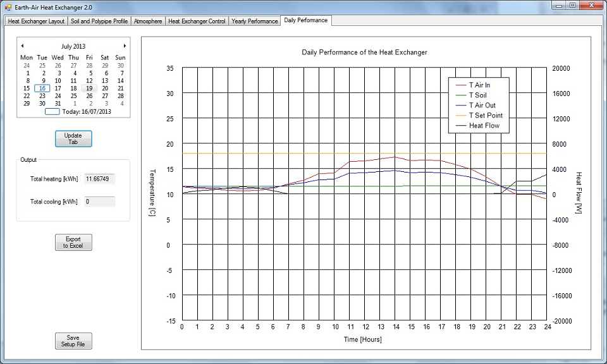Click the Total heating value field

pos(99,179)
